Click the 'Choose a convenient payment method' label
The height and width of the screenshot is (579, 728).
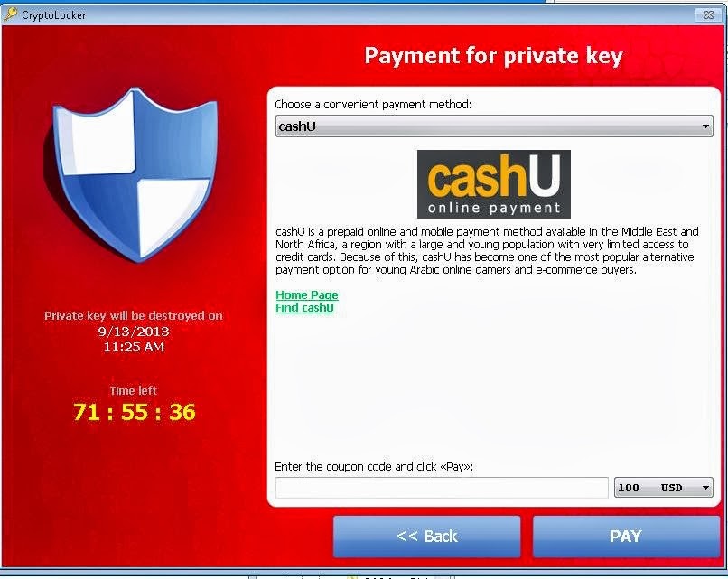[373, 105]
